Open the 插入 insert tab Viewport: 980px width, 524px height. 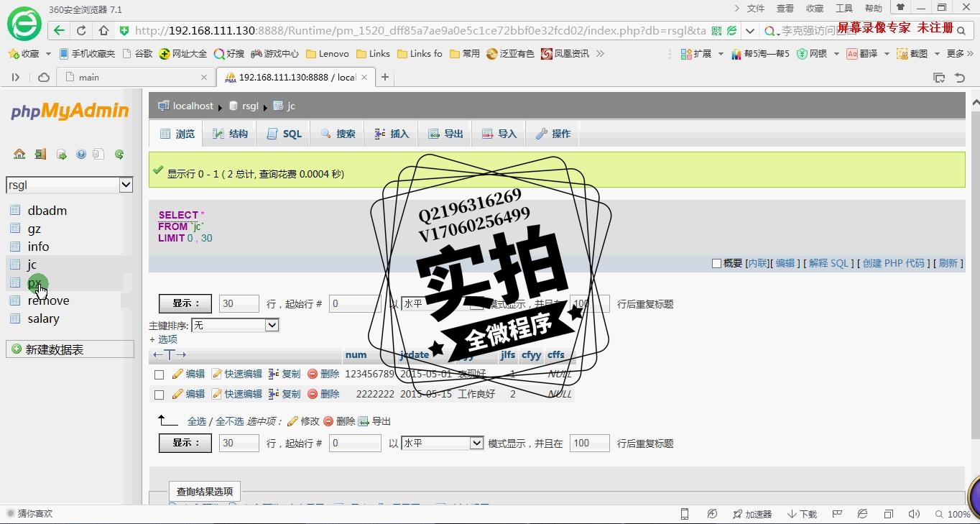click(392, 134)
